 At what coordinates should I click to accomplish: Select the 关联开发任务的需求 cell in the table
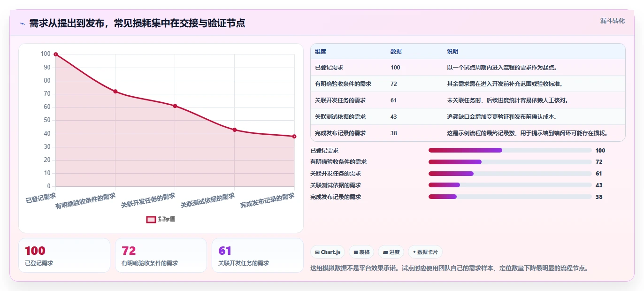click(348, 100)
